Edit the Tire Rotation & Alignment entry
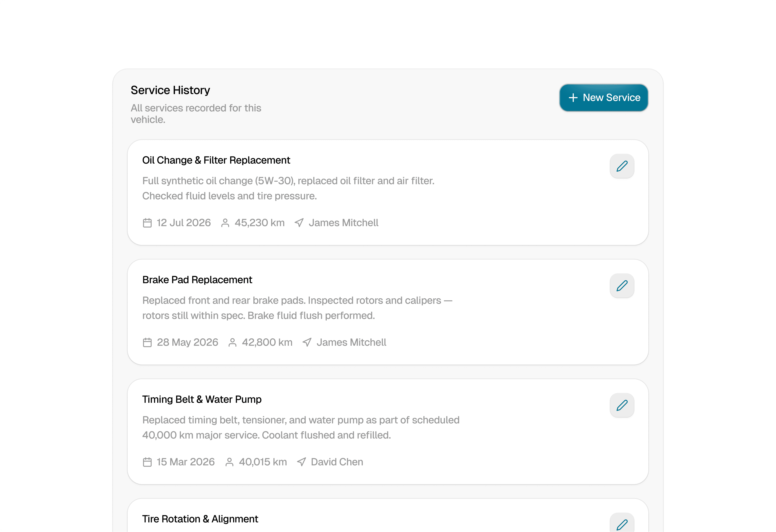This screenshot has height=532, width=776. pyautogui.click(x=622, y=523)
